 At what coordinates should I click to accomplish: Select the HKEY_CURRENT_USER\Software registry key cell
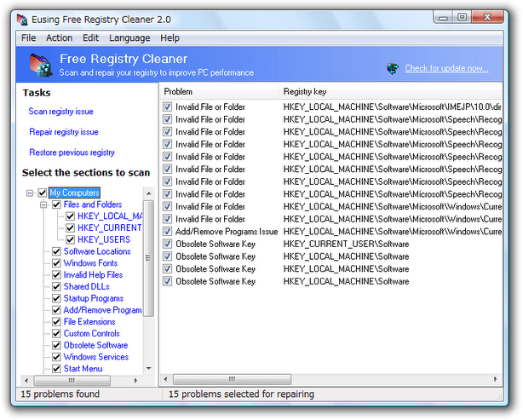coord(346,245)
